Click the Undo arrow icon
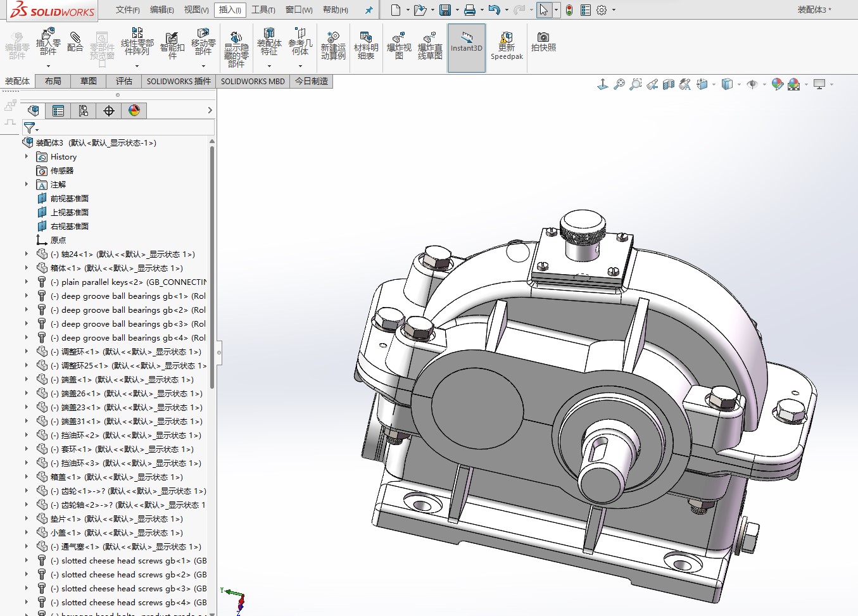Image resolution: width=858 pixels, height=616 pixels. (x=495, y=10)
